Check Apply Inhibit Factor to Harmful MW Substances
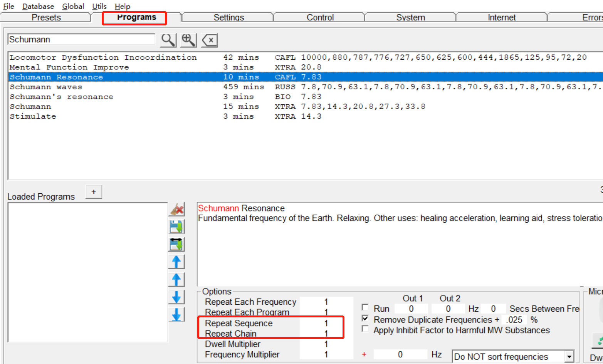 (x=365, y=329)
